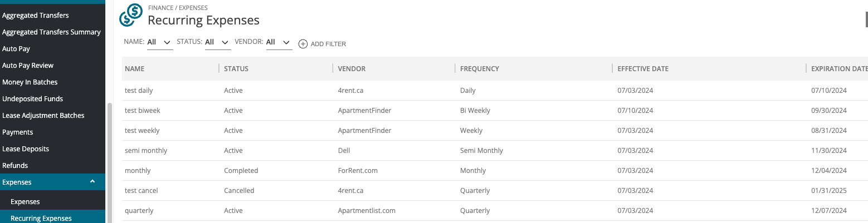Go to Auto Pay Review menu item
Image resolution: width=868 pixels, height=223 pixels.
[x=28, y=66]
